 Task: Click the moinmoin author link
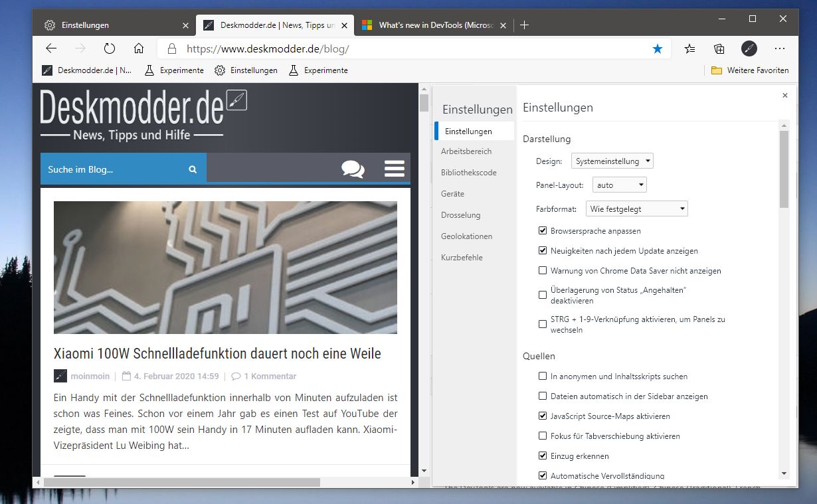[90, 376]
